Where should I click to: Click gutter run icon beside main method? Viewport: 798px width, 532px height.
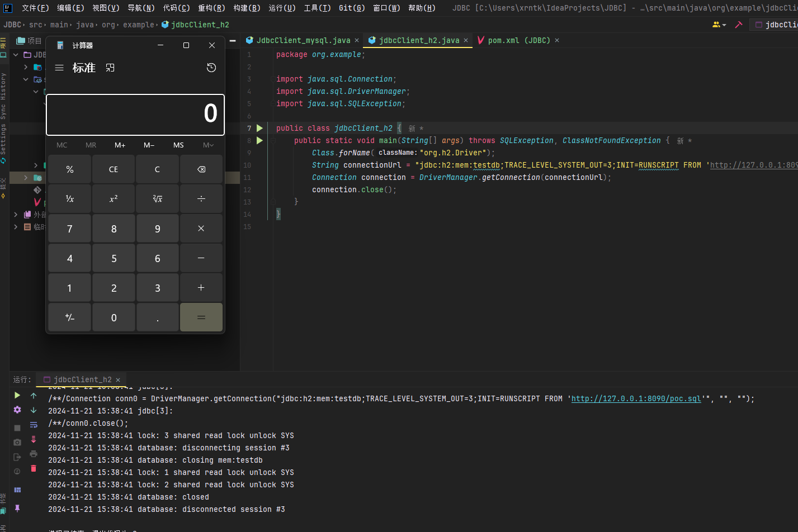tap(259, 140)
